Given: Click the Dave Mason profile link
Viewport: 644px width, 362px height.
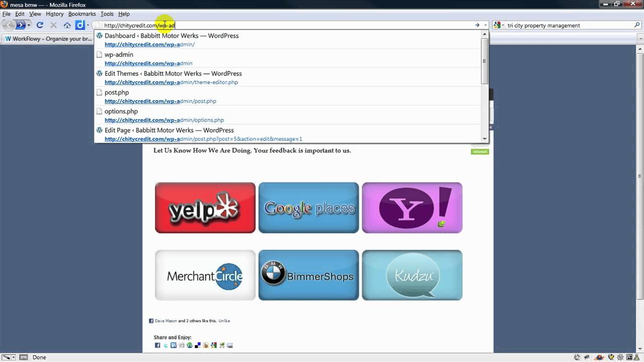Looking at the screenshot, I should [166, 321].
